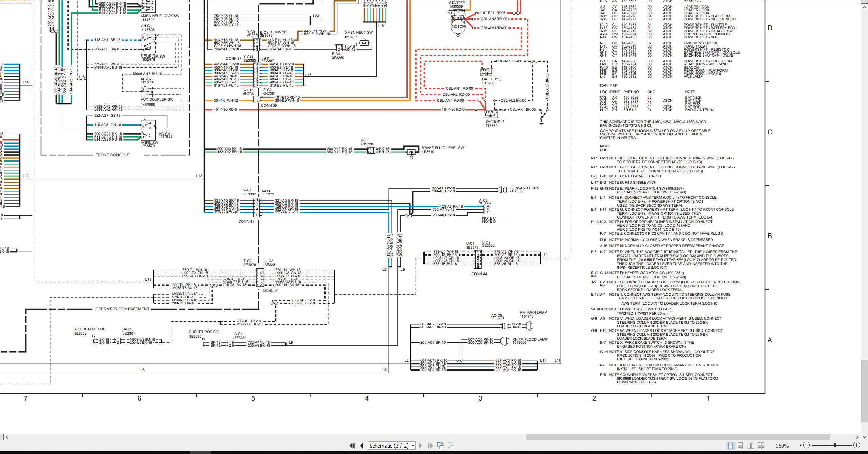Screen dimensions: 868x454
Task: Click the OPERATOR COMPARTMENT label
Action: [122, 309]
